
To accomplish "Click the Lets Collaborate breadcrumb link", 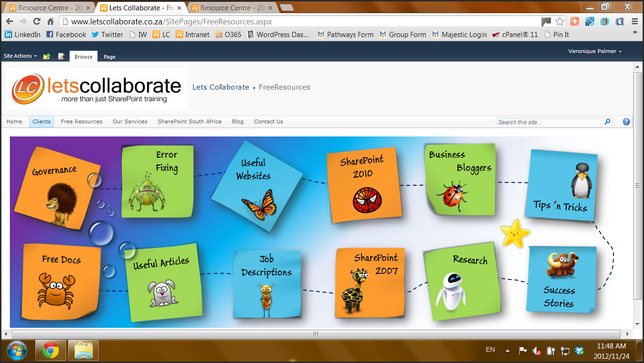I will [221, 87].
